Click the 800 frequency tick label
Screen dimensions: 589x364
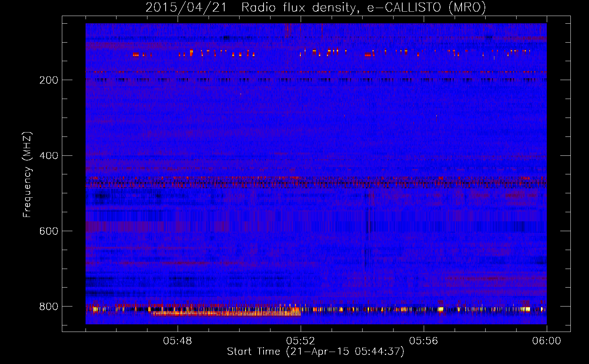[48, 306]
